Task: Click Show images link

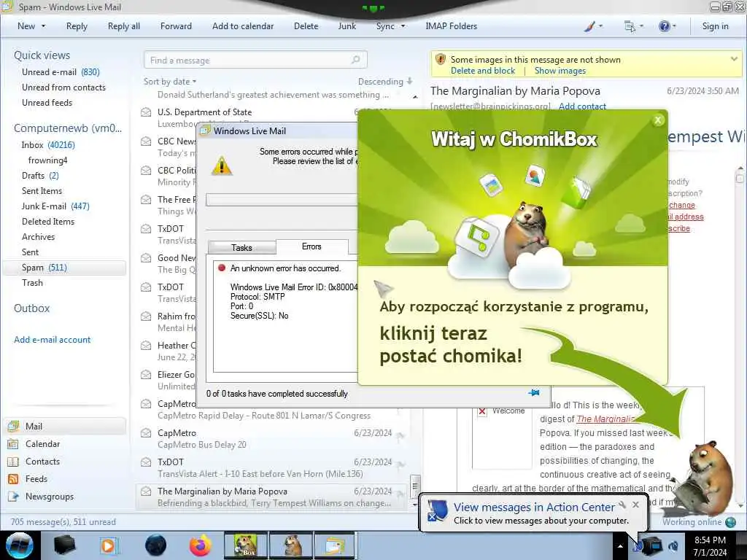Action: click(x=560, y=71)
